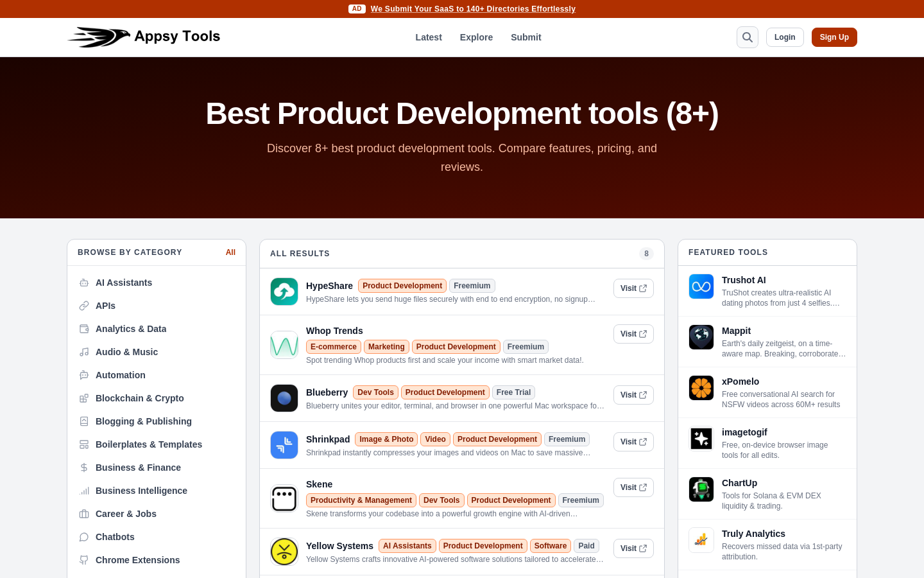The width and height of the screenshot is (924, 578).
Task: Visit the Skene website
Action: tap(633, 487)
